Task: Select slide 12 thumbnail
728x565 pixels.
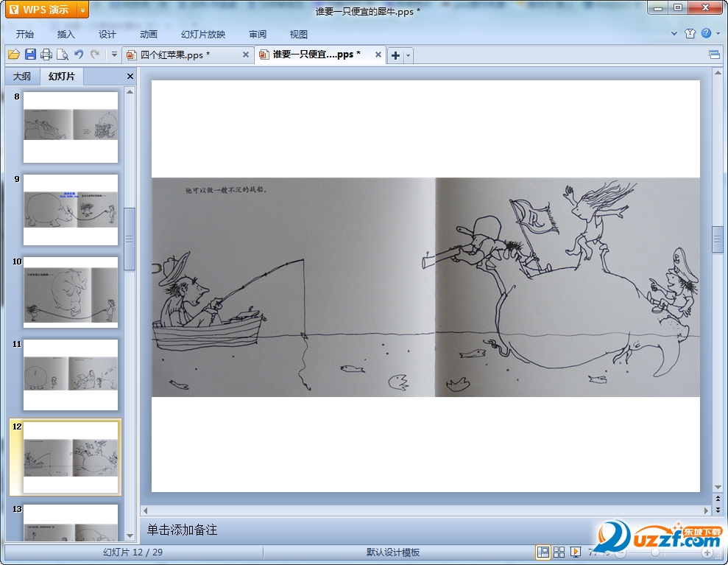Action: point(71,457)
